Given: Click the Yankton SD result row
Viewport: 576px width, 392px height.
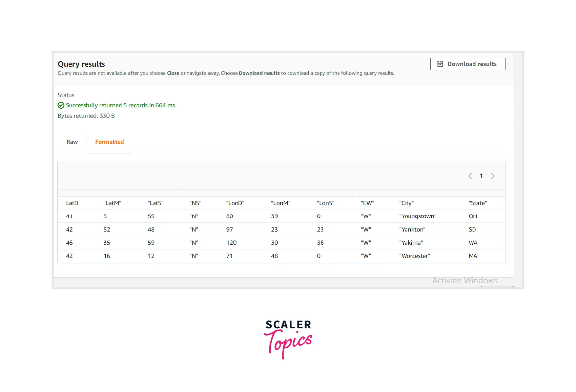Looking at the screenshot, I should pos(271,229).
